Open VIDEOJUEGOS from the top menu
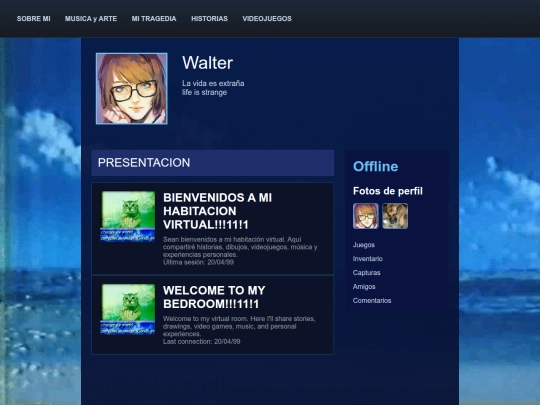The width and height of the screenshot is (540, 405). point(267,19)
